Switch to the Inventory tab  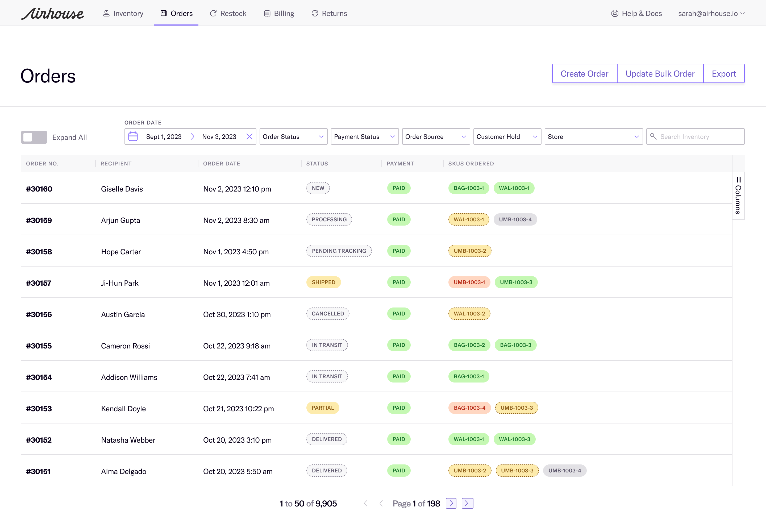pos(123,13)
